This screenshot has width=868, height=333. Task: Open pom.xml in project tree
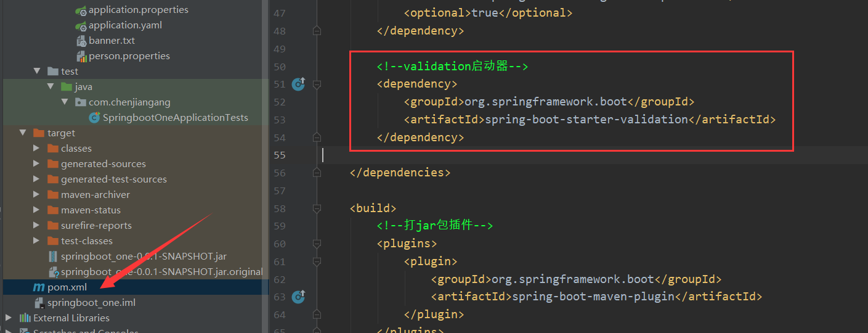pos(67,287)
